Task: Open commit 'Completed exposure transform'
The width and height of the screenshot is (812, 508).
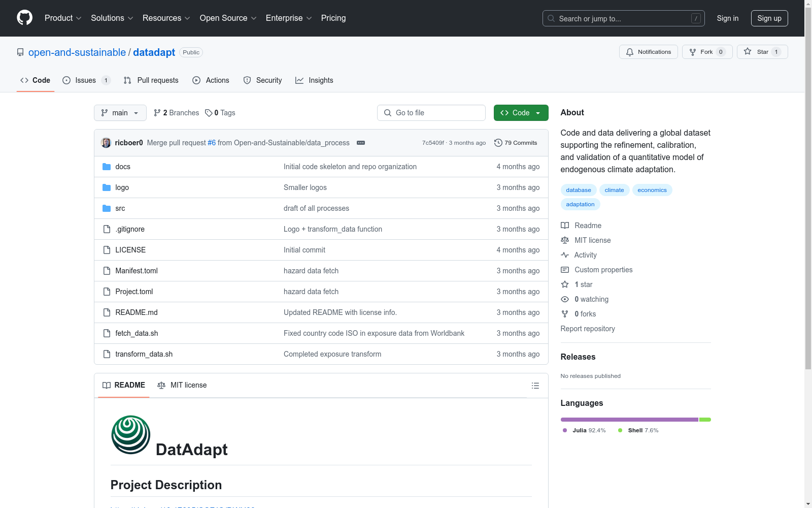Action: click(332, 354)
